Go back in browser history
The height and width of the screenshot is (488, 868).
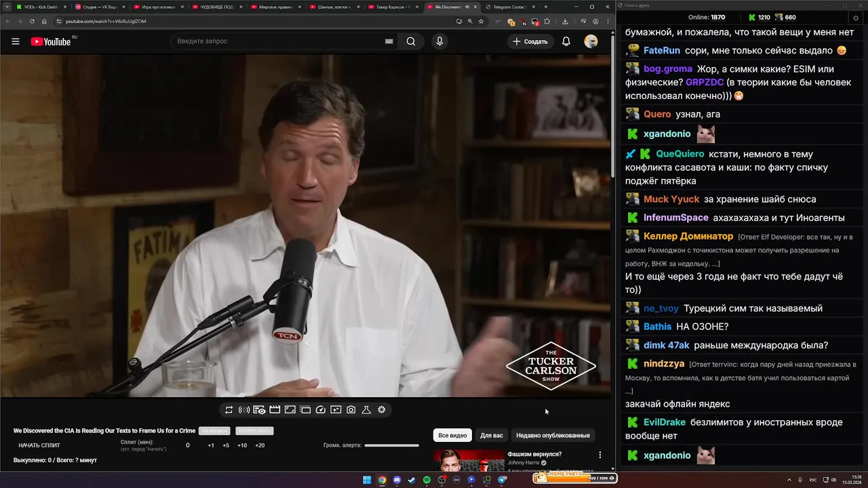(8, 21)
